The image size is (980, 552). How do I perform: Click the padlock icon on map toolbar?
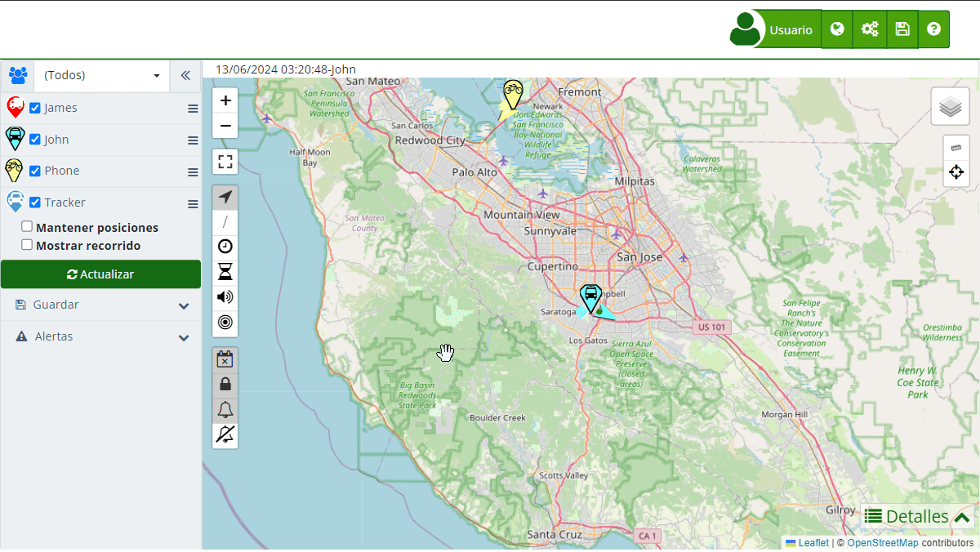coord(225,384)
